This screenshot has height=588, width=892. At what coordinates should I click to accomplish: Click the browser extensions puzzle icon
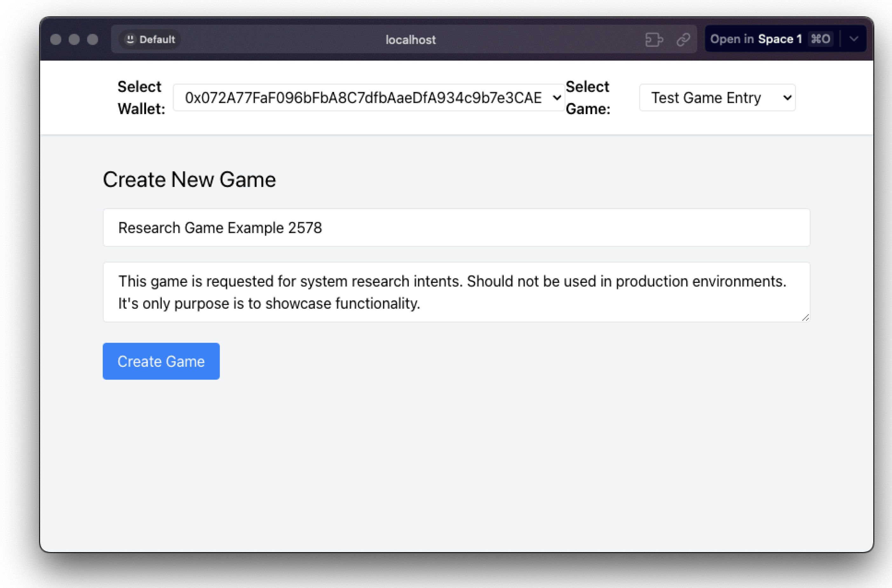654,39
